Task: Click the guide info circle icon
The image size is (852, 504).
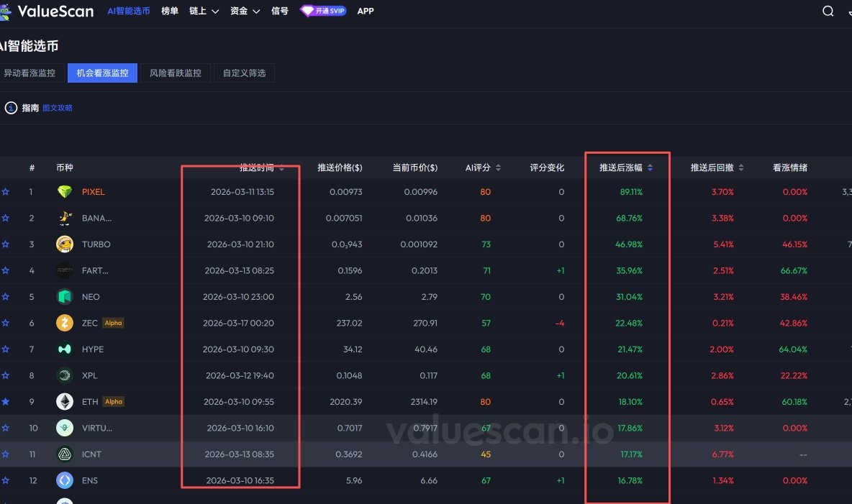Action: (x=11, y=108)
